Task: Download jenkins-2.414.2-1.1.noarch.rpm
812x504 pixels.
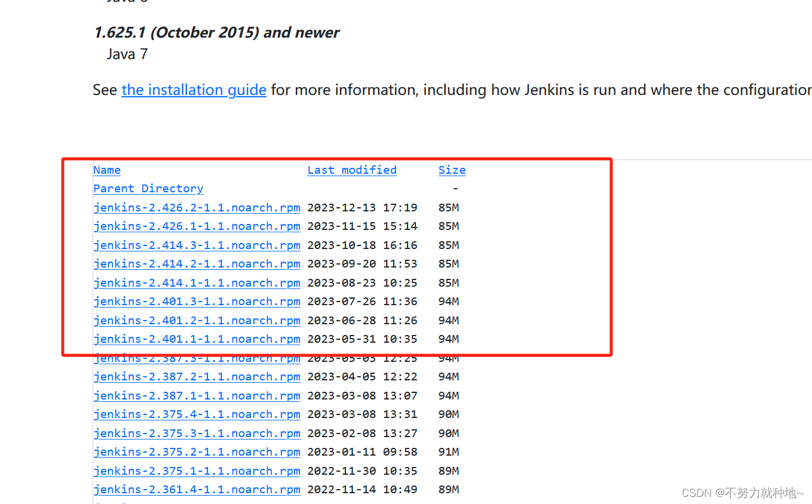Action: [x=197, y=264]
